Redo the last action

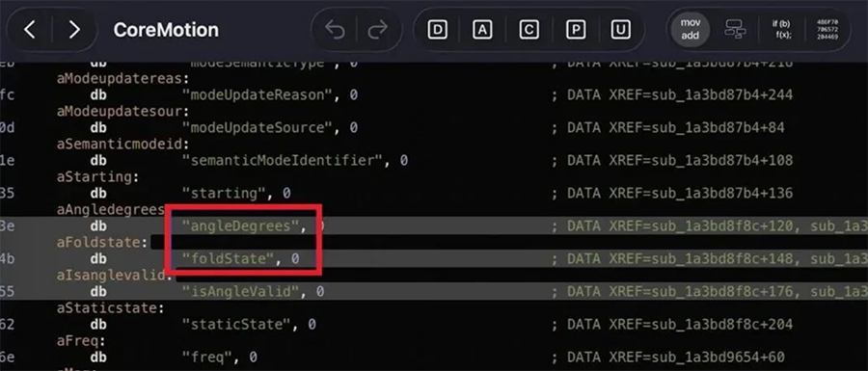tap(377, 30)
